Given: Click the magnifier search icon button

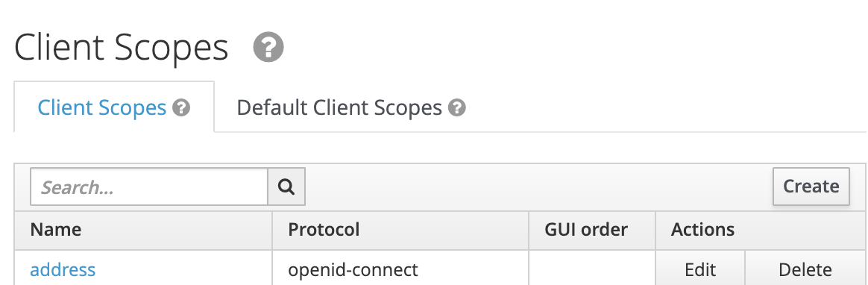Looking at the screenshot, I should (286, 187).
